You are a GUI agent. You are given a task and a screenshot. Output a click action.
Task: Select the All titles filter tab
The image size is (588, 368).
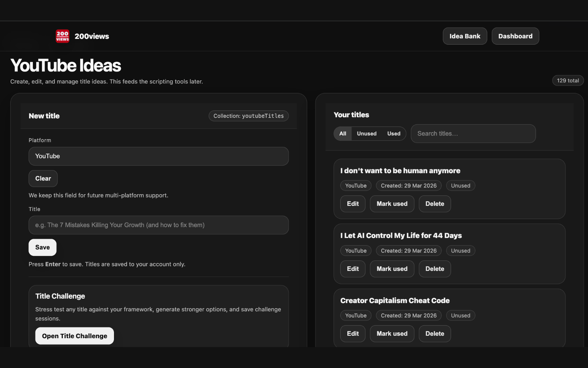343,134
